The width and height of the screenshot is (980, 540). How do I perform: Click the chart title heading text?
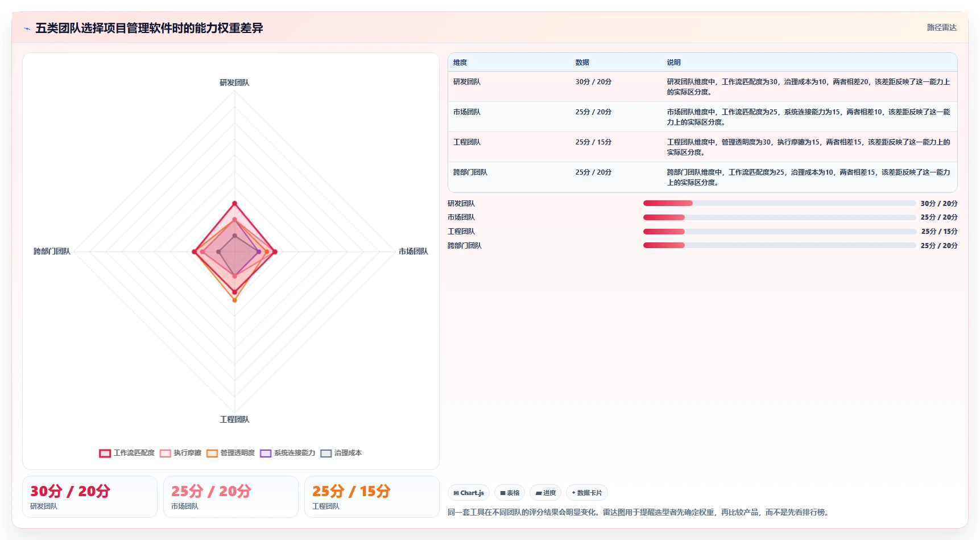point(149,28)
